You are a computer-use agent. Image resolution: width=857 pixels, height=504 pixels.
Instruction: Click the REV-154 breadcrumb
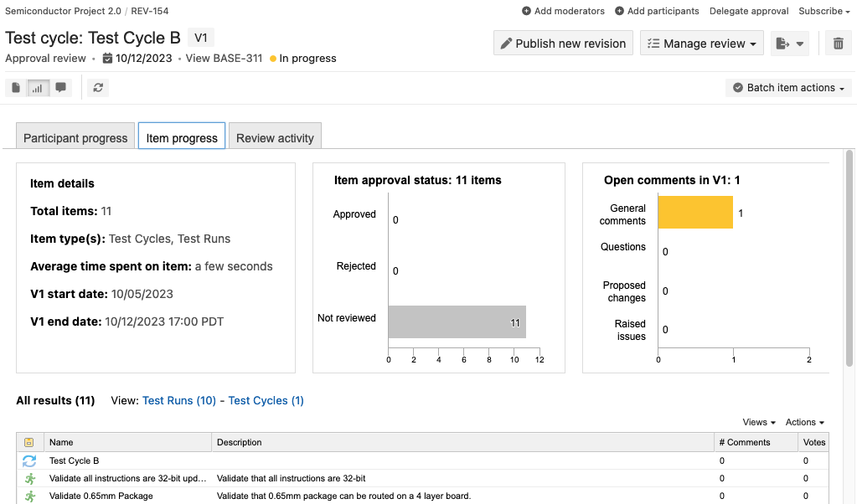click(x=150, y=11)
